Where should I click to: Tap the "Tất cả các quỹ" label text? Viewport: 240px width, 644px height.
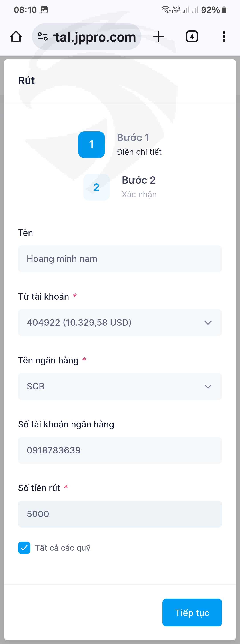62,548
